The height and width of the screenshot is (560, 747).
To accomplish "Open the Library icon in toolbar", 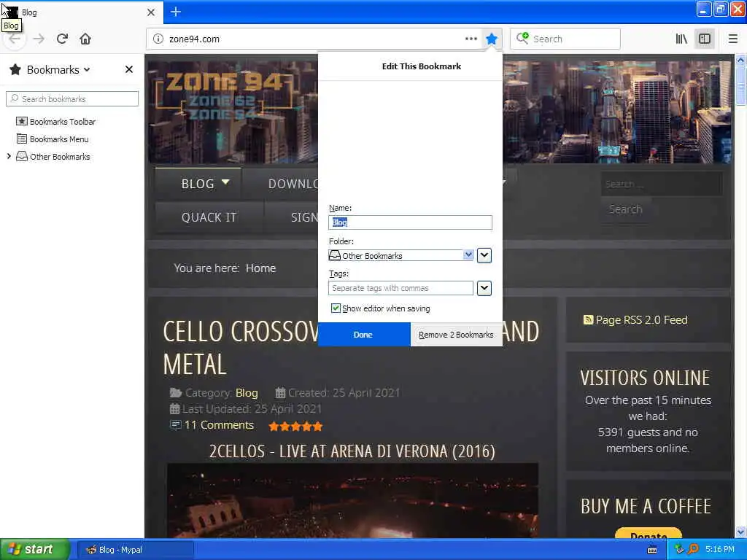I will pos(681,39).
